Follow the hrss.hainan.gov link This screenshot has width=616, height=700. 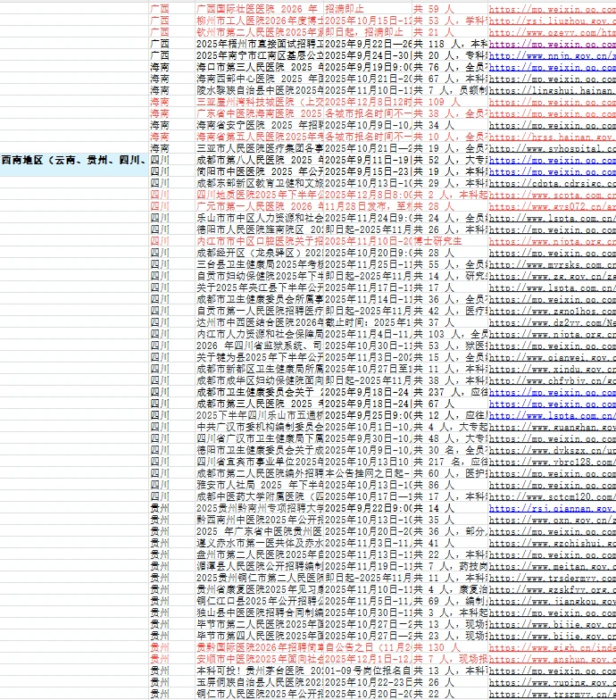pyautogui.click(x=552, y=137)
